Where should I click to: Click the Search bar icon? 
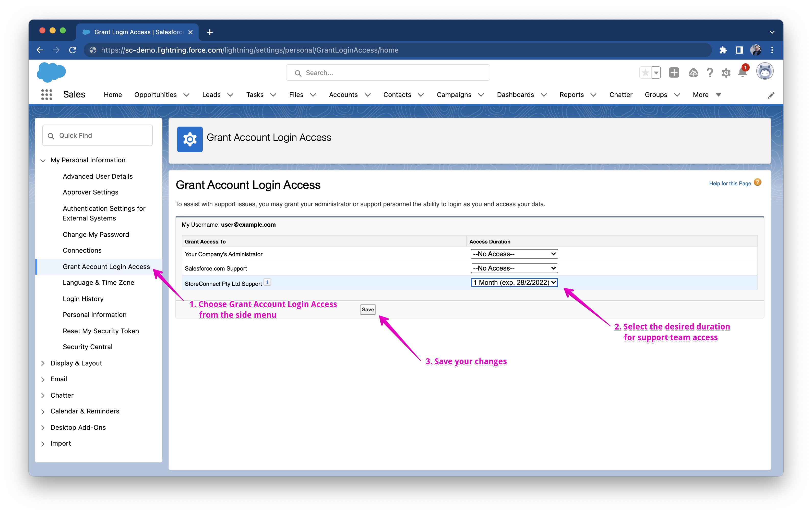click(x=297, y=73)
